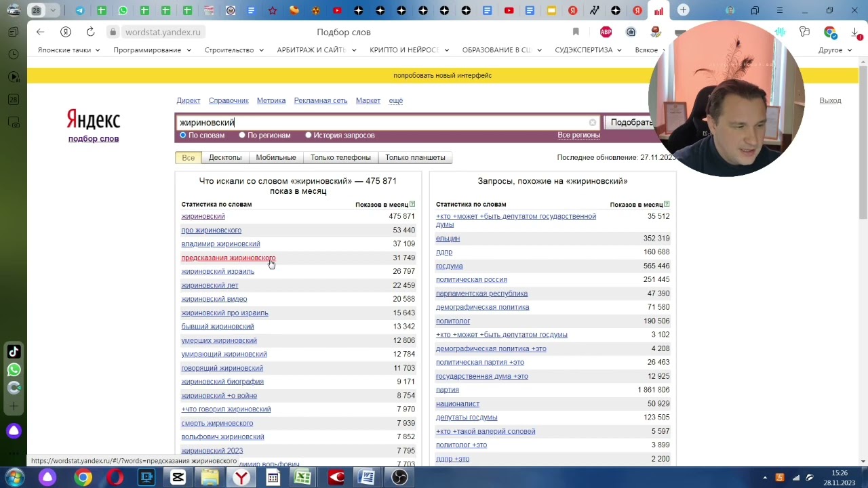Launch Alice assistant from the sidebar

[14, 431]
